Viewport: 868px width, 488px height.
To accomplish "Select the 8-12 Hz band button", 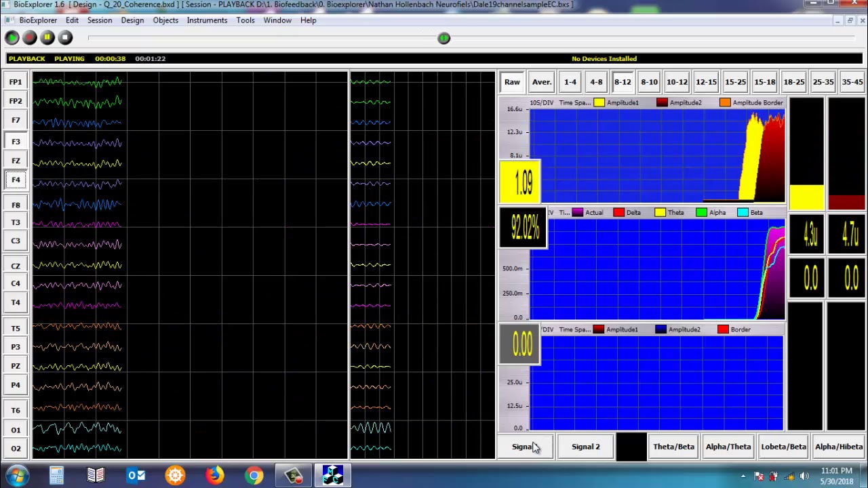I will (x=623, y=82).
